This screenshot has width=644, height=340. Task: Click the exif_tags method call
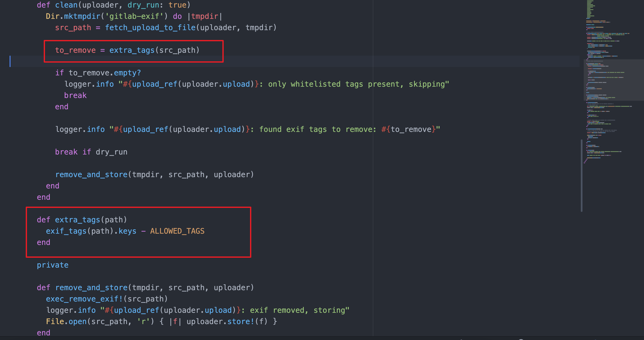66,231
